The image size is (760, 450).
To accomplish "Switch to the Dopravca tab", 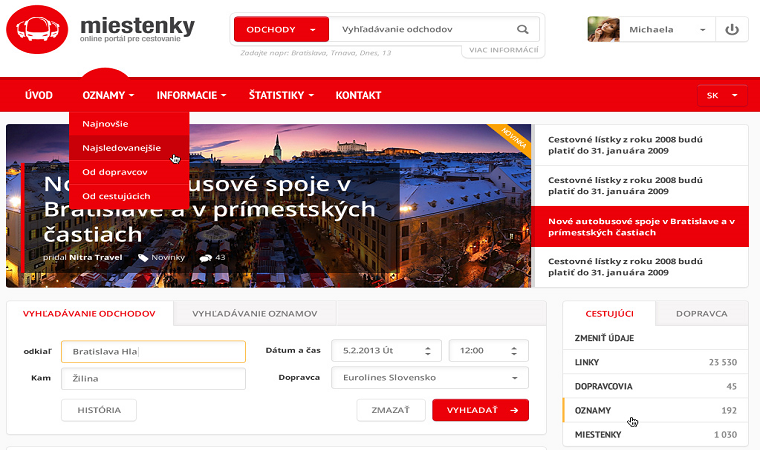I will tap(701, 314).
